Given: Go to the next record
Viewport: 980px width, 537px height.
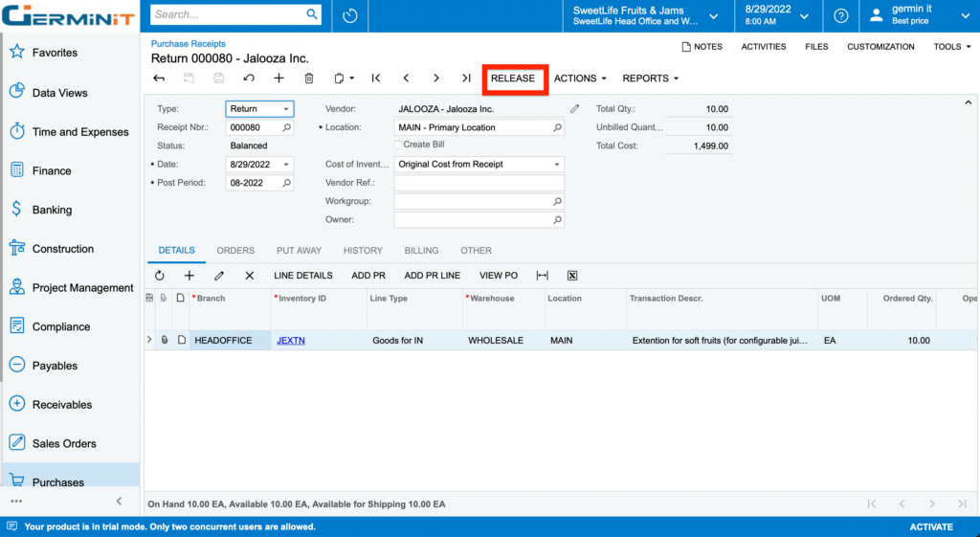Looking at the screenshot, I should point(436,78).
